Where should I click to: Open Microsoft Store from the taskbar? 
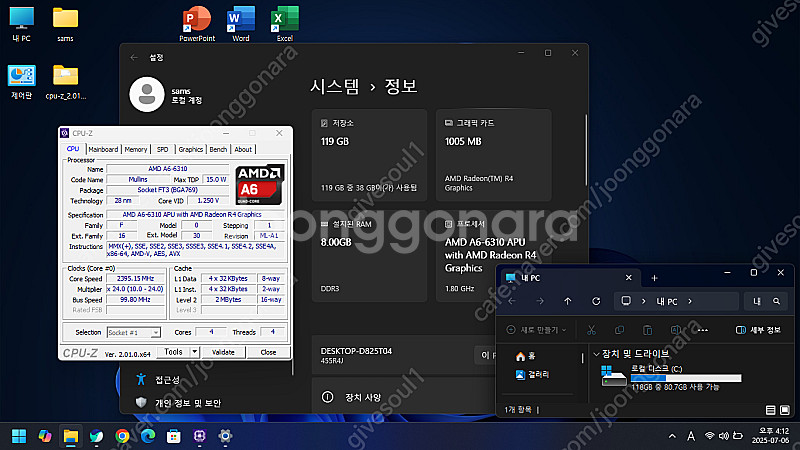[173, 436]
